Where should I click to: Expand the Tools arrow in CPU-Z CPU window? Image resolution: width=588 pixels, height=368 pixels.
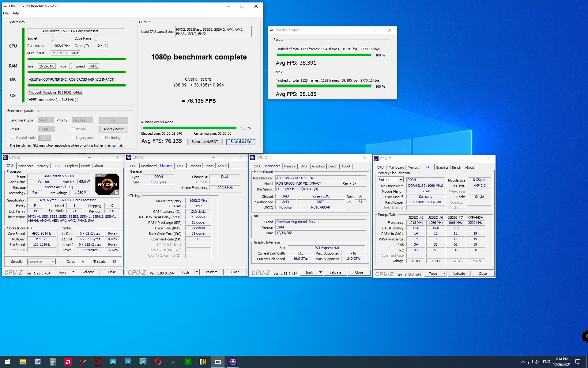73,272
